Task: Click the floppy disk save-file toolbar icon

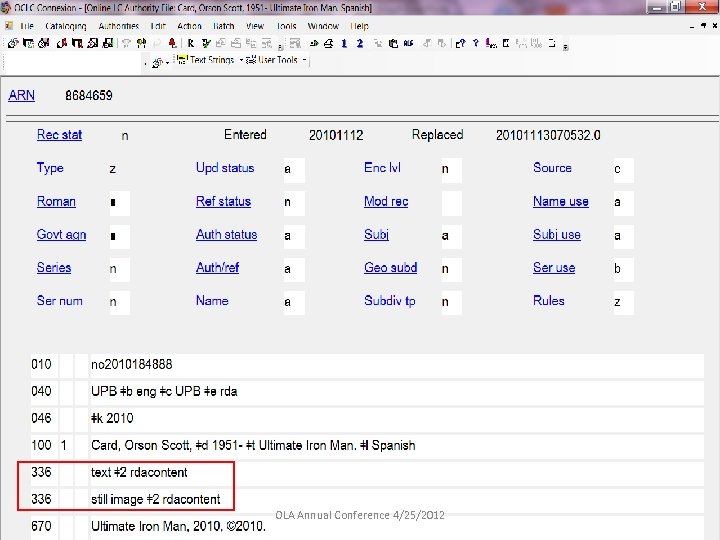Action: pos(108,43)
